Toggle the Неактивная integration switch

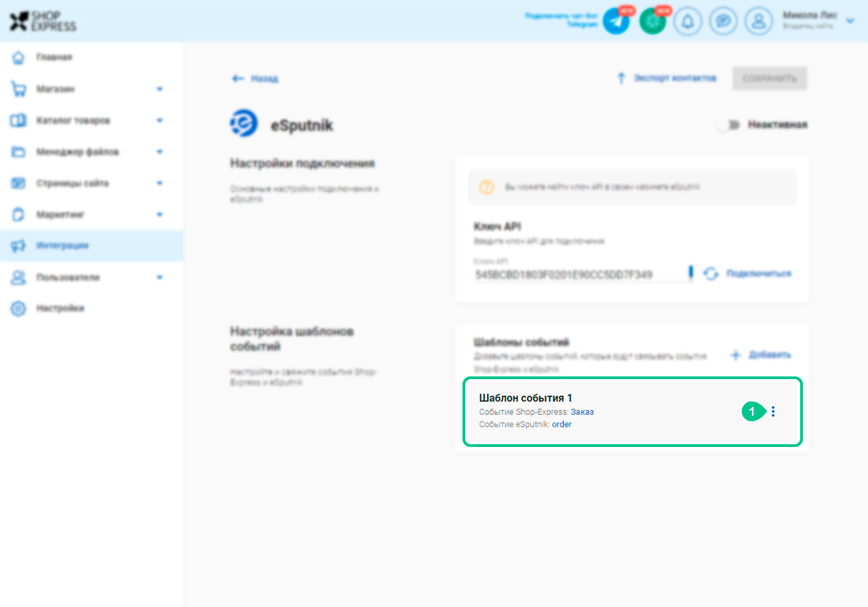[x=728, y=125]
